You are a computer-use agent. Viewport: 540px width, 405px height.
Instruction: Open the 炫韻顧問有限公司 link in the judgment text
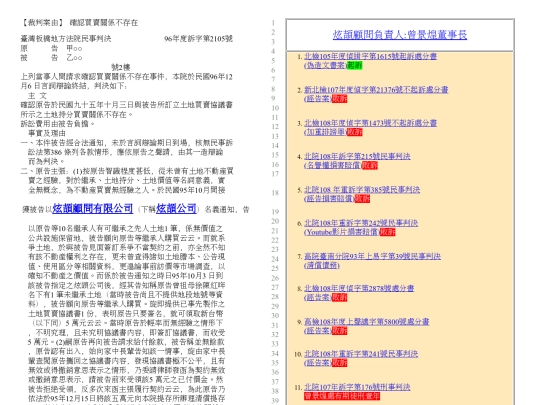[x=92, y=208]
